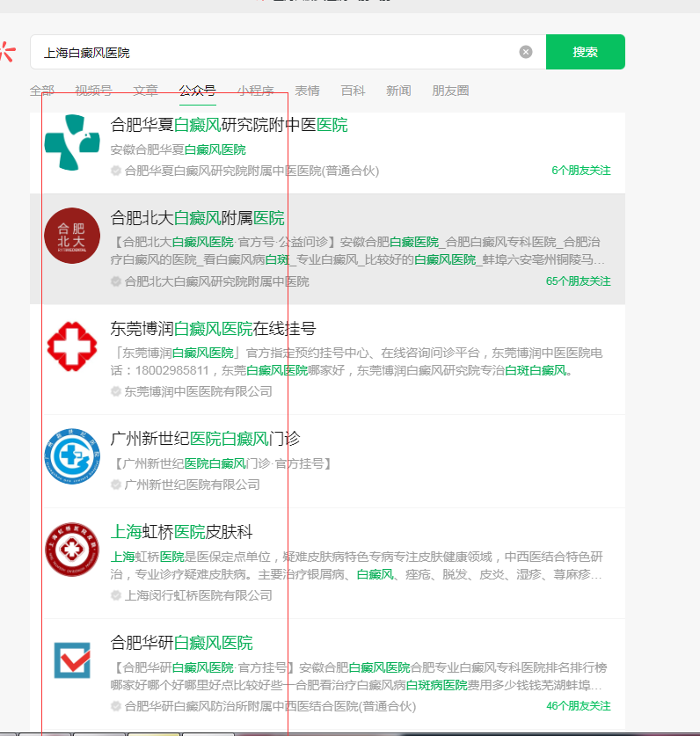Screen dimensions: 700x736
Task: Click verified badge beside 上海闵行虹桥医院有限公司
Action: [116, 595]
